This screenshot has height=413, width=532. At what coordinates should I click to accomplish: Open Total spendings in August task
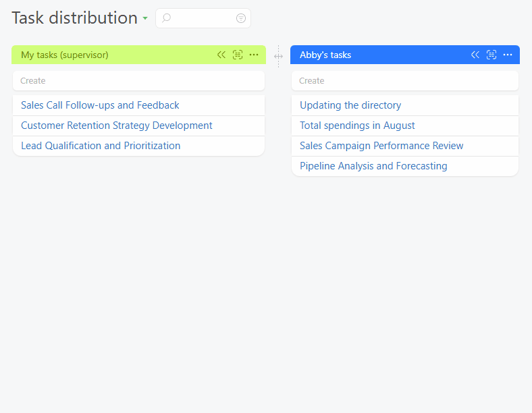[x=357, y=126]
